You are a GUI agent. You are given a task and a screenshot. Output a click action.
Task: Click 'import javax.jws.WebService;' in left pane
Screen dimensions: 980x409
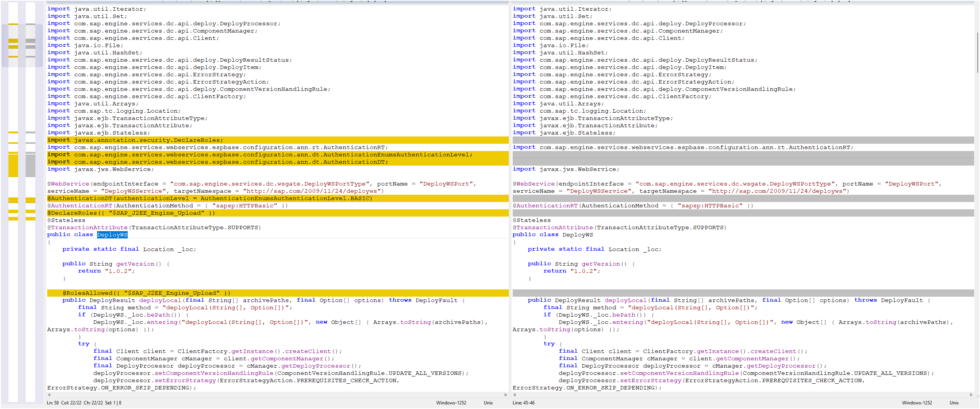pyautogui.click(x=101, y=169)
